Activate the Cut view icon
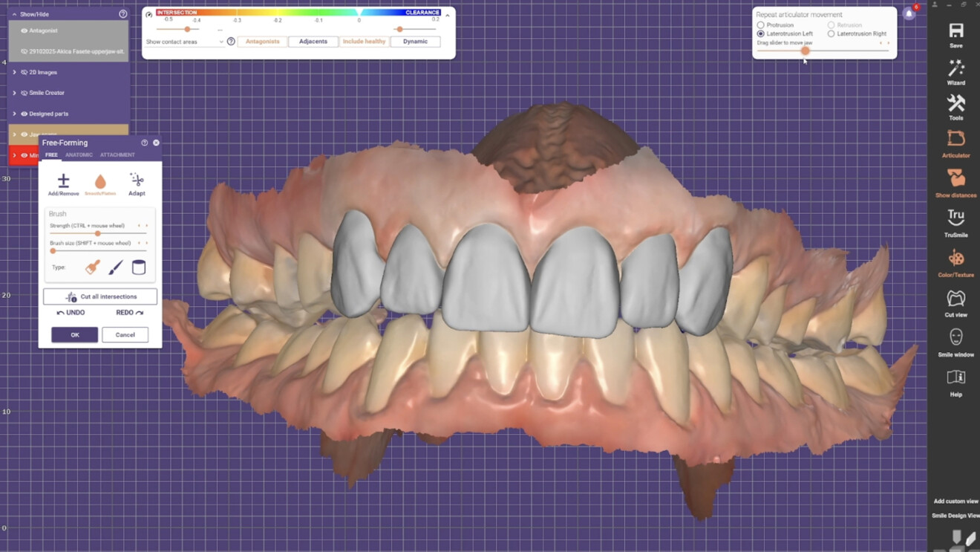This screenshot has height=552, width=980. [x=956, y=298]
